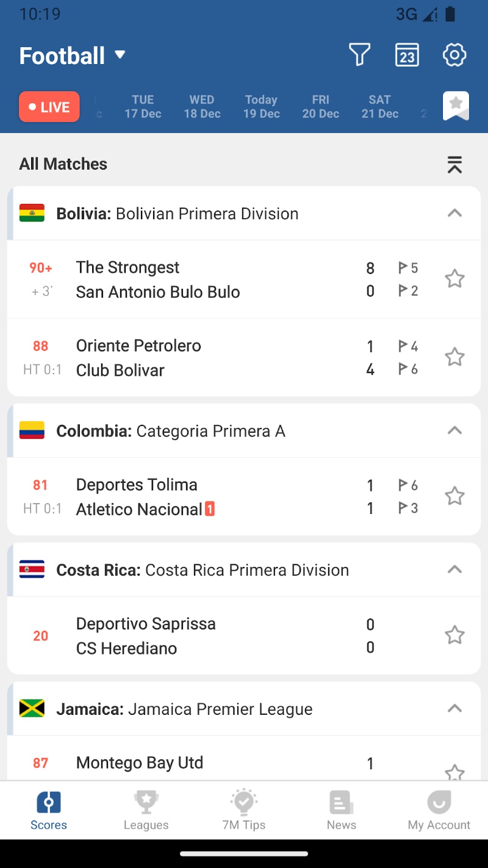Collapse the Bolivian Primera Division section

[454, 213]
